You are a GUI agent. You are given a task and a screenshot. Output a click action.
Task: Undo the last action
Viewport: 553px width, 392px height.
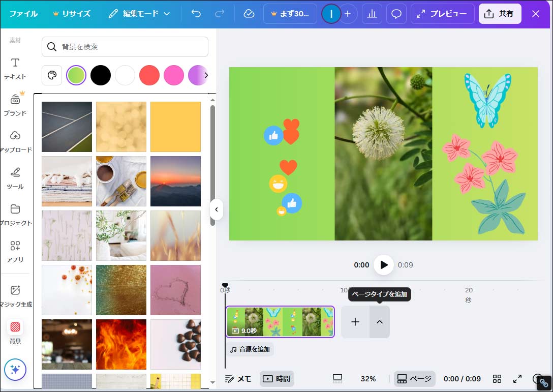coord(196,14)
